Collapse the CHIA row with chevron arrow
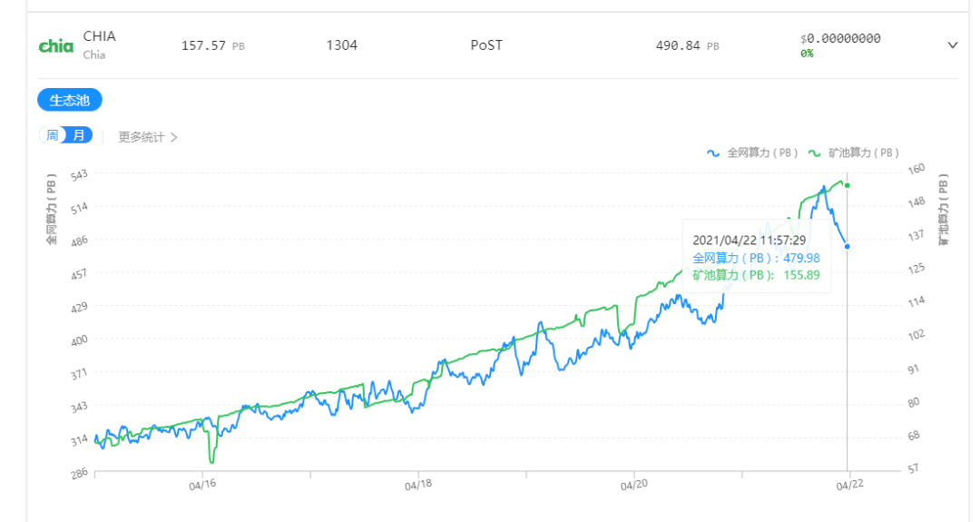980x522 pixels. pyautogui.click(x=953, y=45)
